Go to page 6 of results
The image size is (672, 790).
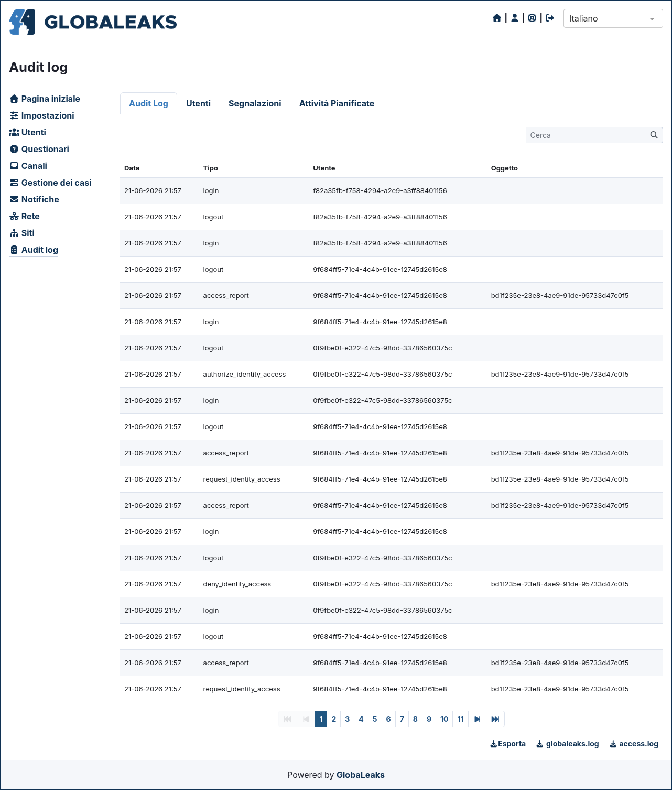[x=388, y=719]
